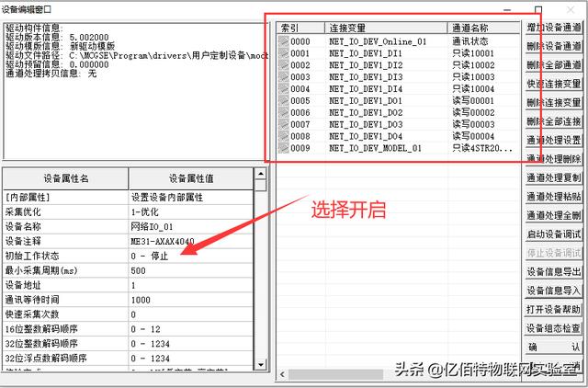Click channel name 读写00001
Screen dimensions: 588x388
(473, 101)
